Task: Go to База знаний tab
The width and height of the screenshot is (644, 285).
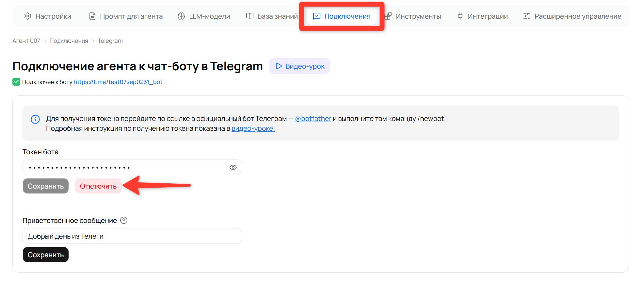Action: [272, 16]
